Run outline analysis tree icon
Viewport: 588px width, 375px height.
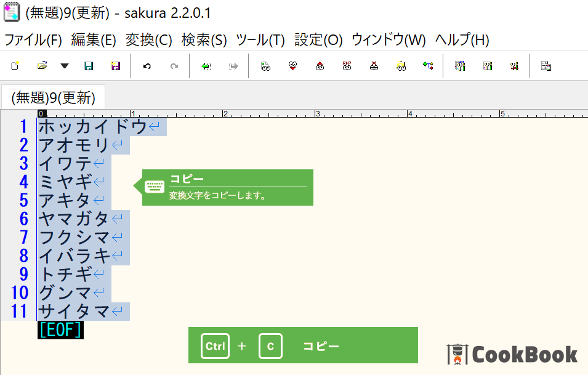pyautogui.click(x=428, y=66)
